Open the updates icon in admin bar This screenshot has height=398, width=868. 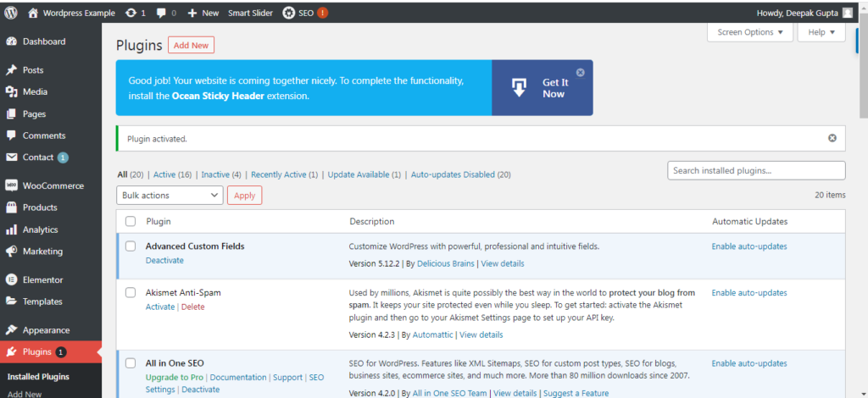pos(131,13)
